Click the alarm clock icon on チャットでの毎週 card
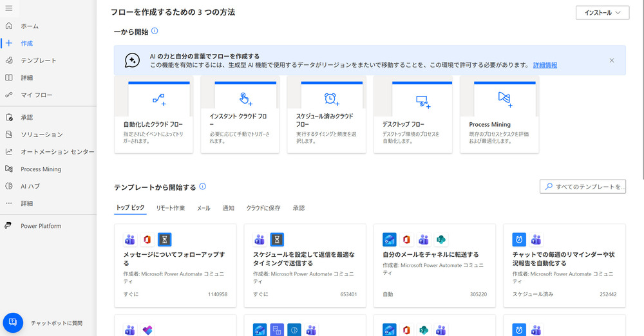 point(519,239)
